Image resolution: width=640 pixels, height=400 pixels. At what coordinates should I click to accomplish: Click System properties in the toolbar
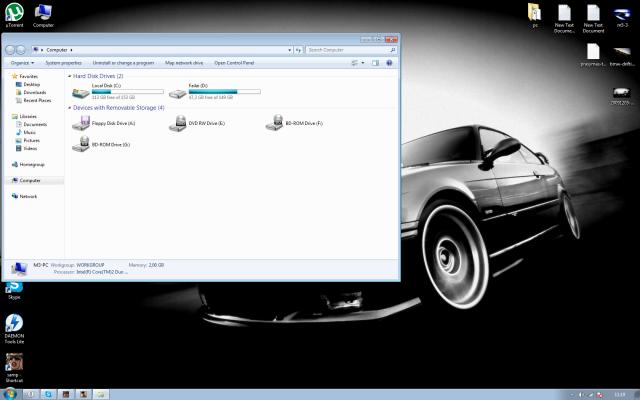coord(63,62)
